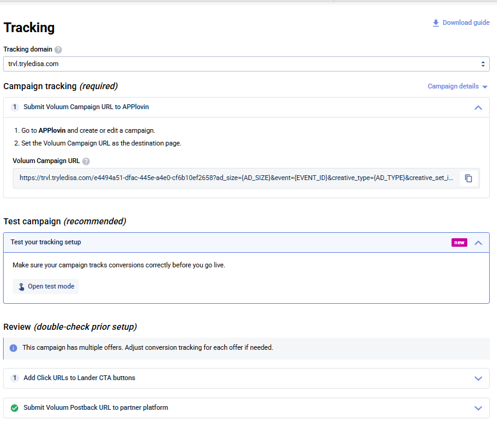Expand Add Click URLs to Lander CTA buttons

point(478,378)
